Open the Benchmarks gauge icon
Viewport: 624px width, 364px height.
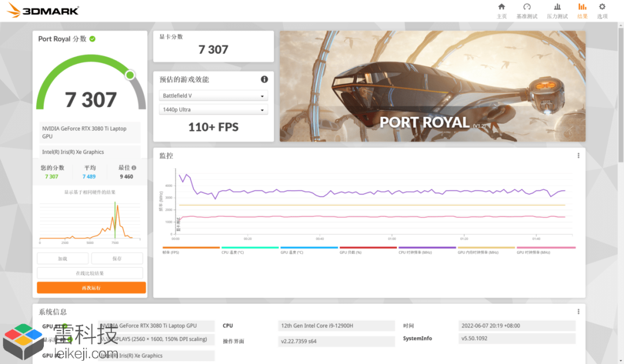click(527, 11)
